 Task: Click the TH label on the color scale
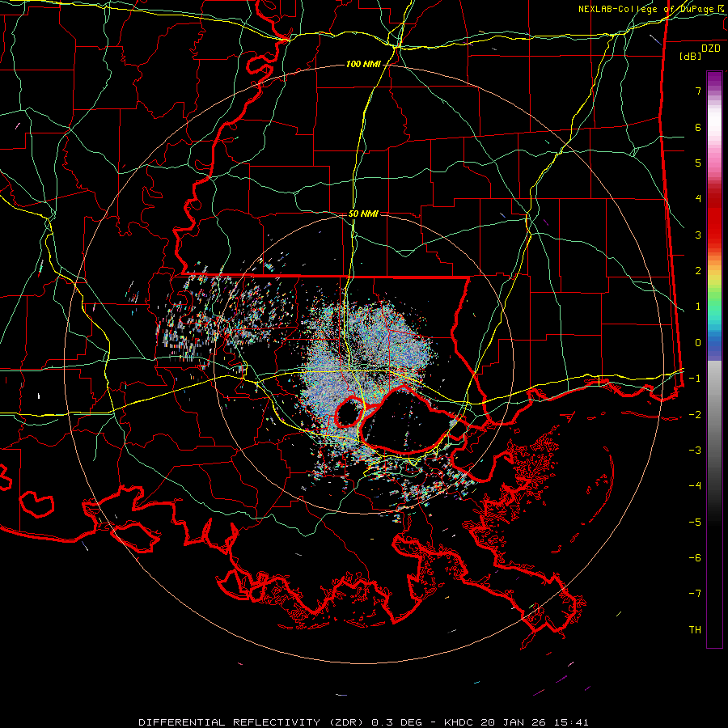click(695, 630)
